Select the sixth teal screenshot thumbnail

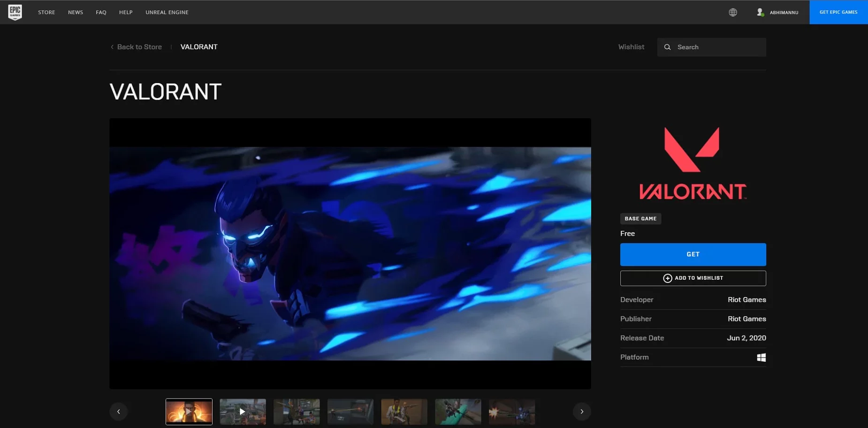[x=458, y=412]
